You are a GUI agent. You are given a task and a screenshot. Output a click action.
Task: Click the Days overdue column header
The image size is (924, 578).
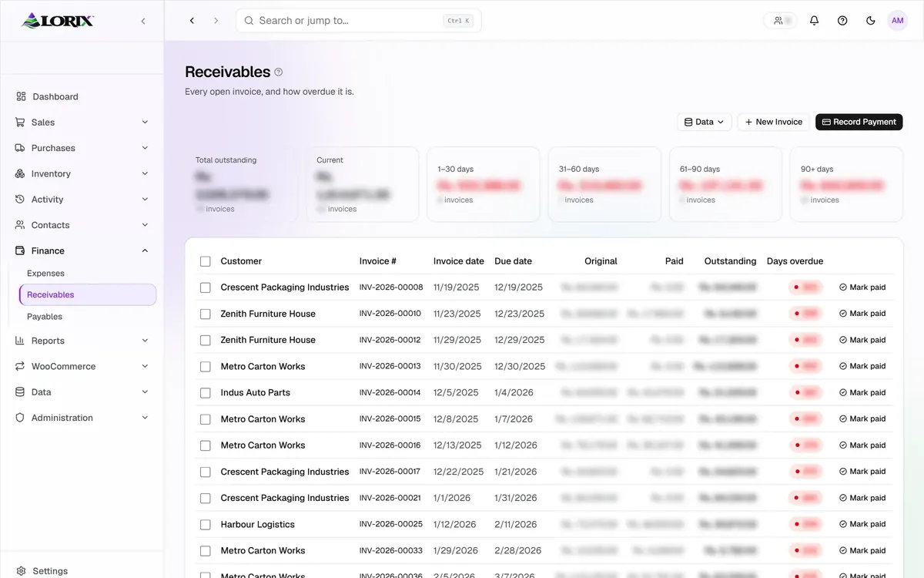(x=795, y=261)
